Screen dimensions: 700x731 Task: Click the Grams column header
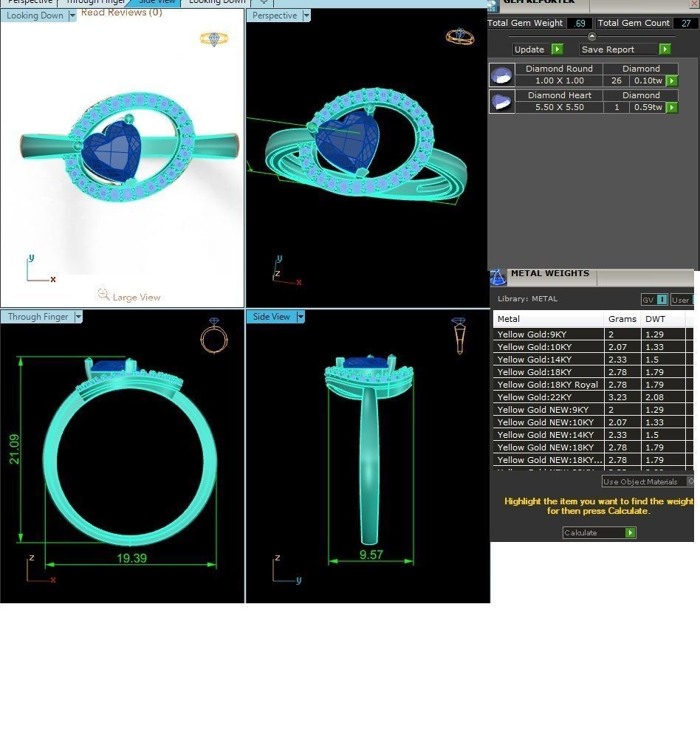coord(622,319)
